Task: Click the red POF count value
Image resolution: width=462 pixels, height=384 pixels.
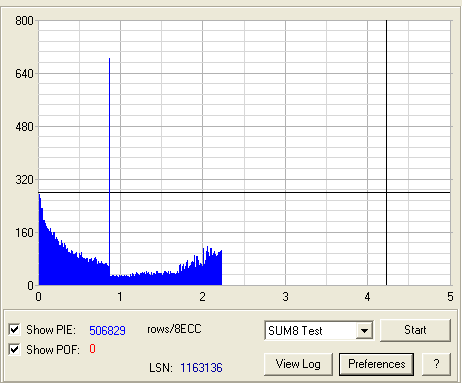Action: (92, 349)
